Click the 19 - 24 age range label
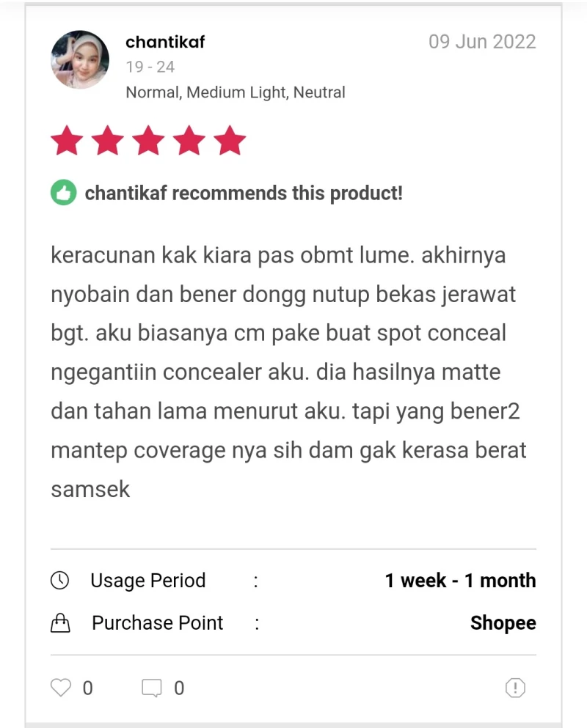 click(150, 67)
